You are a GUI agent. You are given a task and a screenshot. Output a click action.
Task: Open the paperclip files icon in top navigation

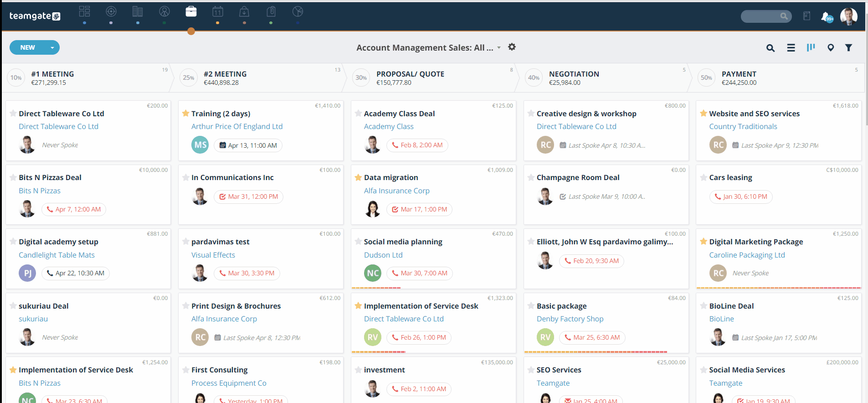click(x=271, y=11)
